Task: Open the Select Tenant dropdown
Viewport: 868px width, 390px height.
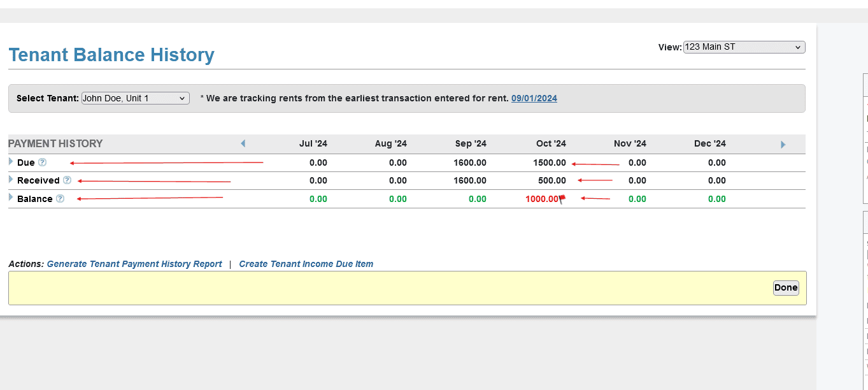Action: (x=135, y=98)
